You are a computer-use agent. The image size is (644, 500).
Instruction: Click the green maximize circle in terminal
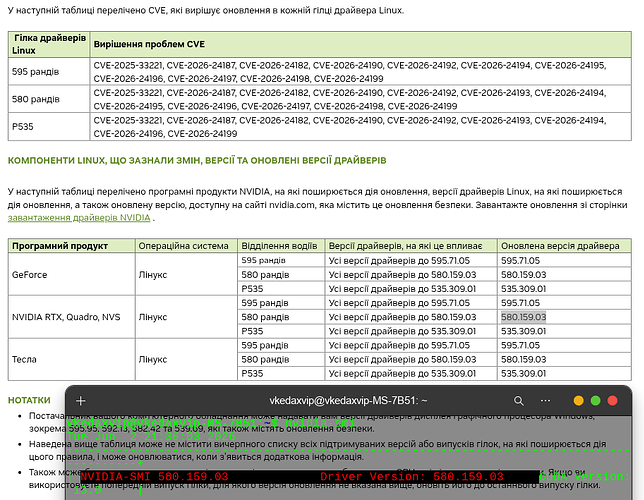596,401
